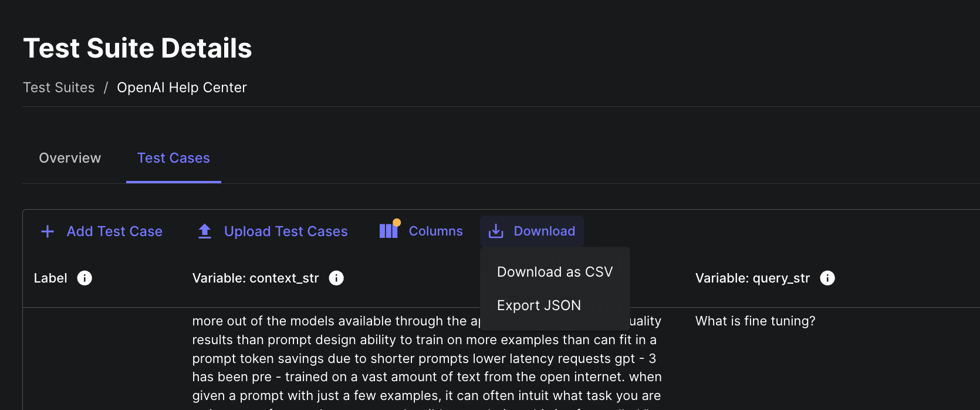Click the download tray icon
This screenshot has height=410, width=980.
click(x=496, y=231)
